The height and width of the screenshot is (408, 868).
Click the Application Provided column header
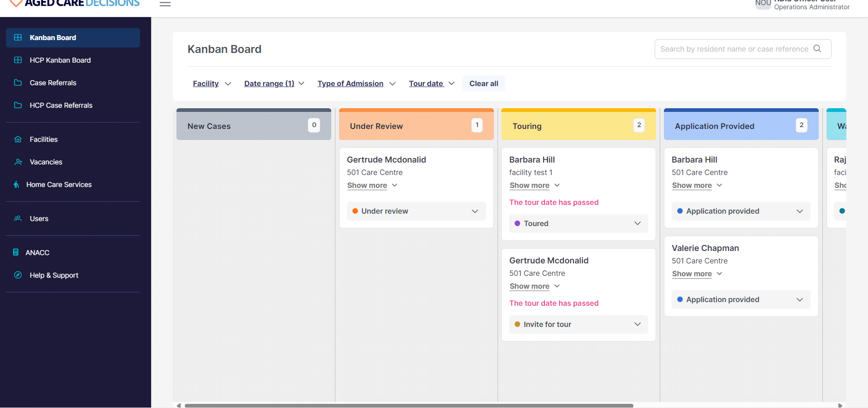[741, 124]
